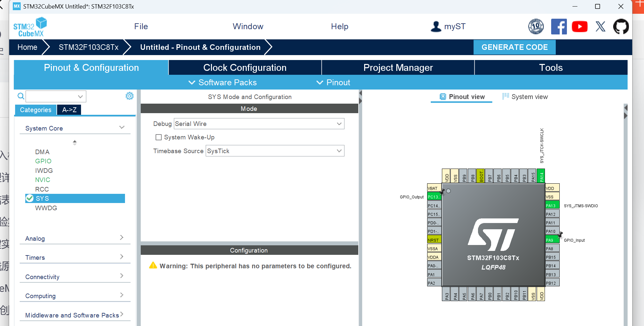Image resolution: width=644 pixels, height=326 pixels.
Task: Click the STM32CubeMX logo
Action: coord(30,27)
